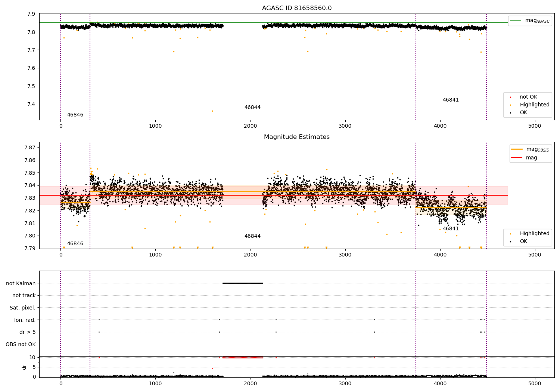Click the '4000' x-axis tick of the top plot
This screenshot has width=560, height=392.
point(440,126)
